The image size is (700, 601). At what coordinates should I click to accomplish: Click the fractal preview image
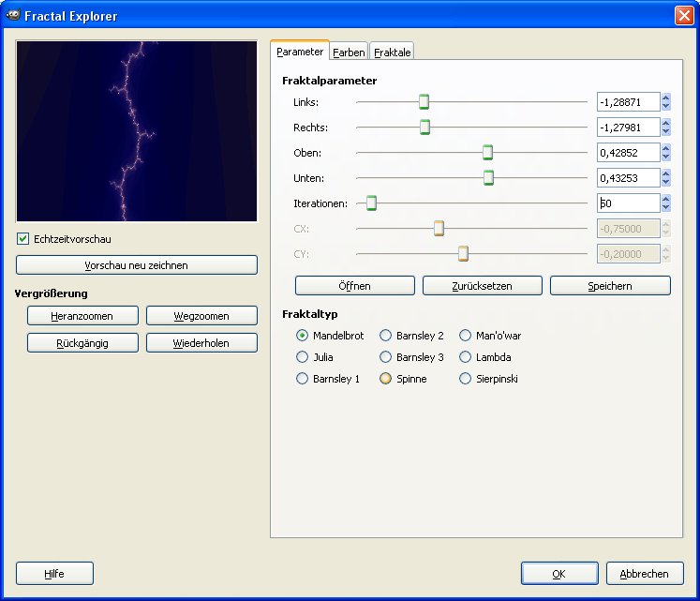(137, 131)
